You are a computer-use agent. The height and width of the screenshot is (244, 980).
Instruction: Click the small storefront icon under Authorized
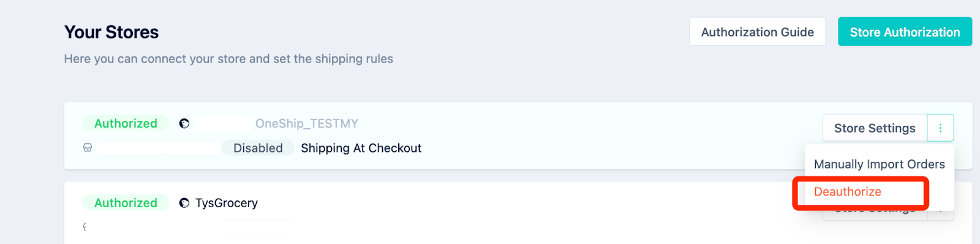[x=88, y=148]
